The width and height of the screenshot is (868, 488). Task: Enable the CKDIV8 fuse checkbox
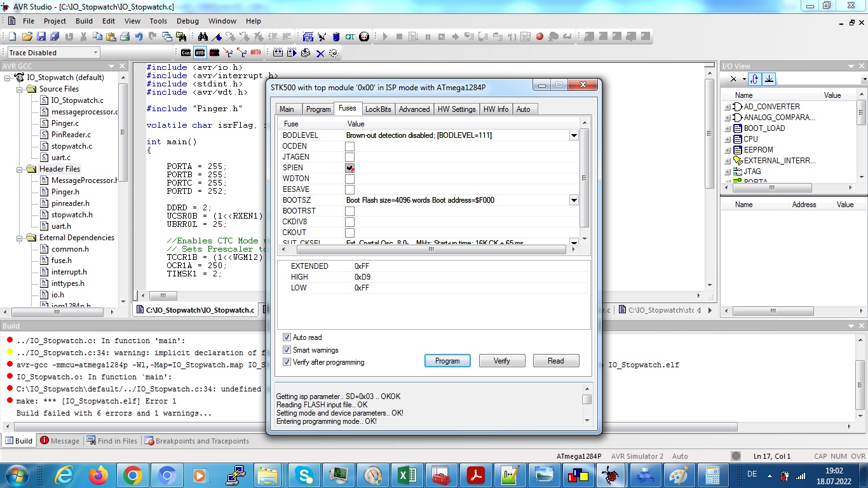(349, 222)
